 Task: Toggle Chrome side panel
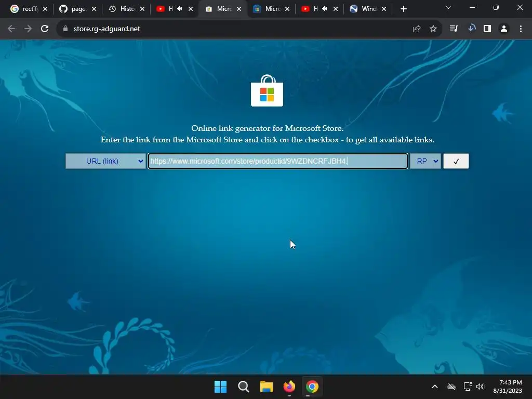click(487, 29)
